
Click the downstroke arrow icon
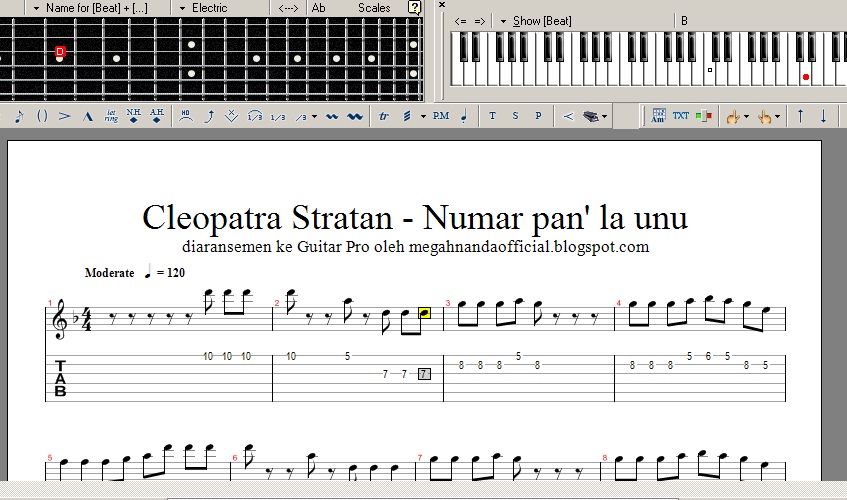click(823, 116)
